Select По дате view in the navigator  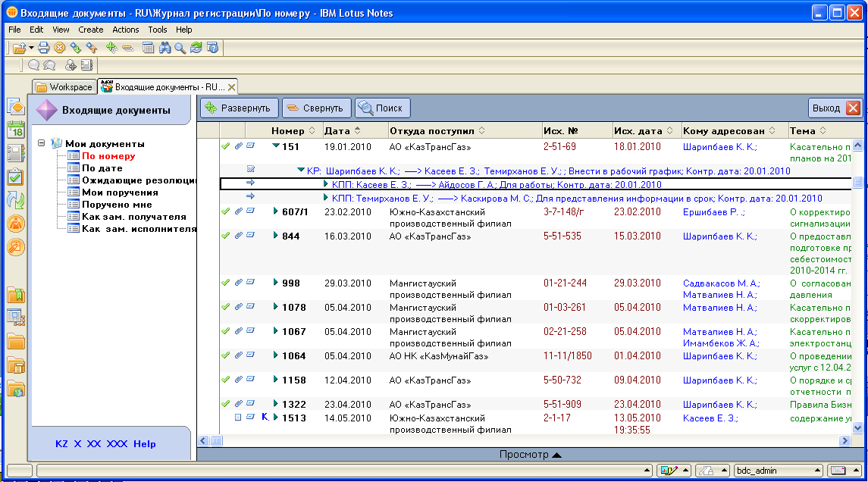(x=102, y=168)
